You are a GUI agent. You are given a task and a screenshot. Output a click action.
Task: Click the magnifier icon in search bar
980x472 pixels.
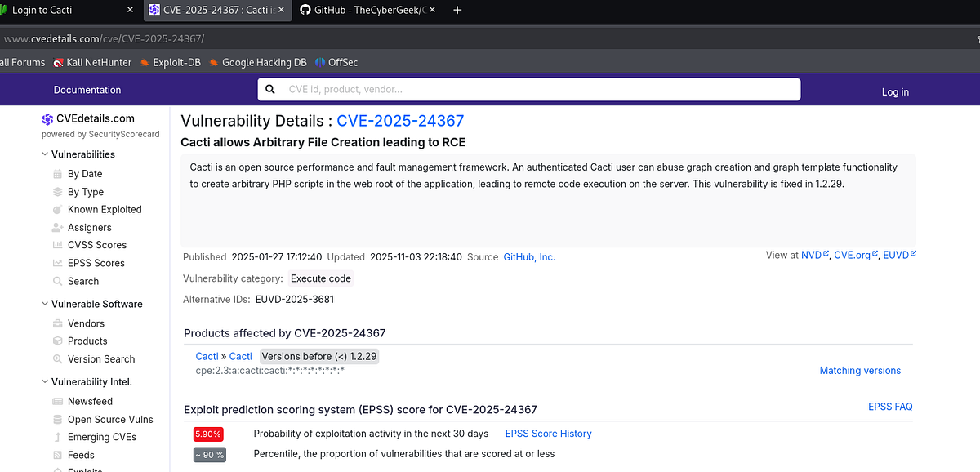click(x=271, y=89)
